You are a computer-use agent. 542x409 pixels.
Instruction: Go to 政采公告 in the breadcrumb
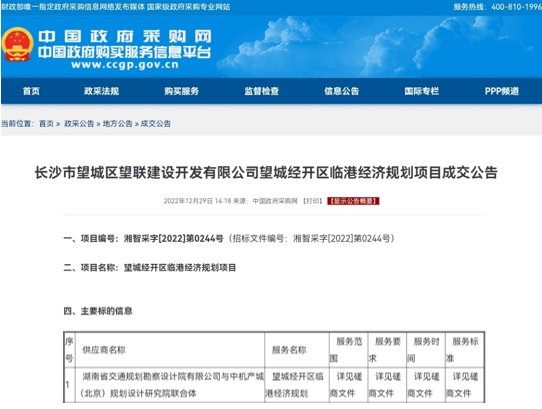(79, 123)
